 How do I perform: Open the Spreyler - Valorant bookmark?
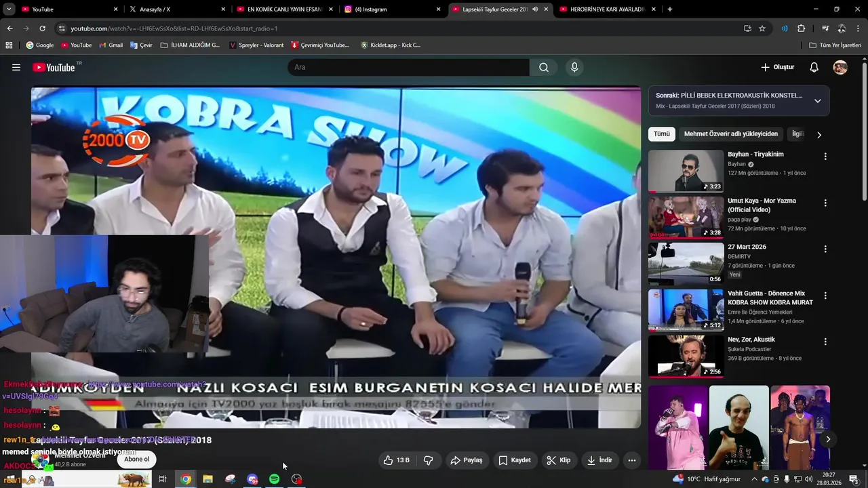[x=256, y=45]
